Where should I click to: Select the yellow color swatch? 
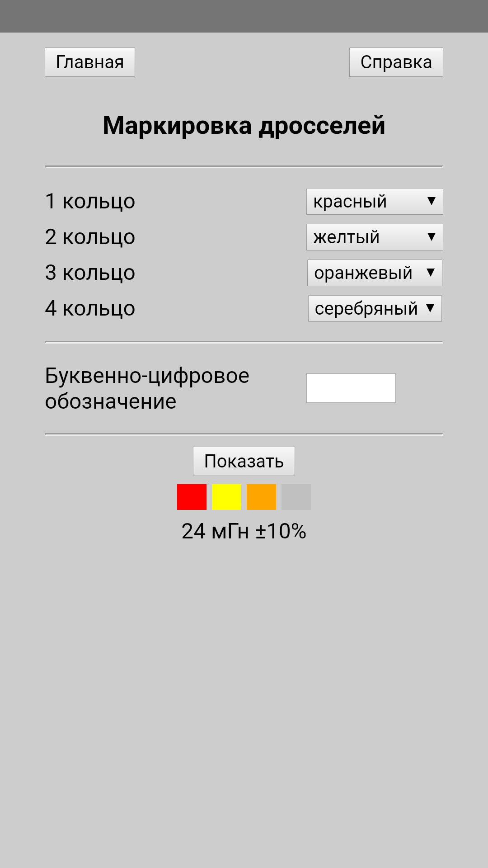click(226, 497)
